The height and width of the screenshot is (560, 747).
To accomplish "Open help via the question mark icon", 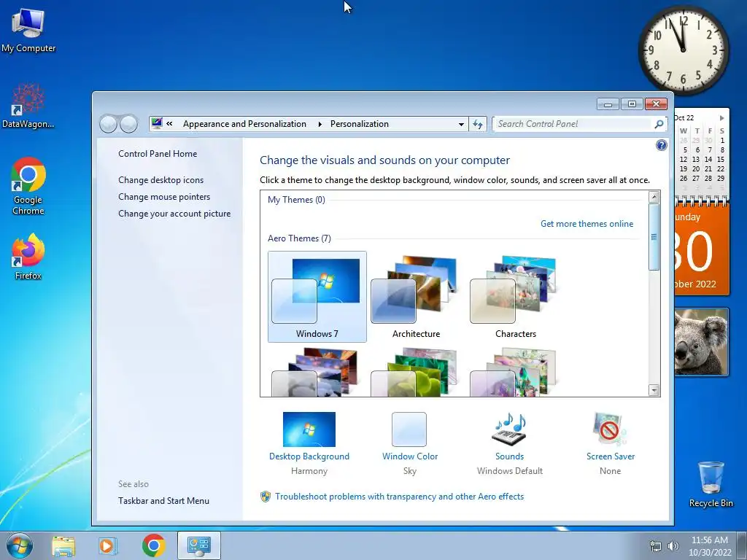I will click(661, 145).
